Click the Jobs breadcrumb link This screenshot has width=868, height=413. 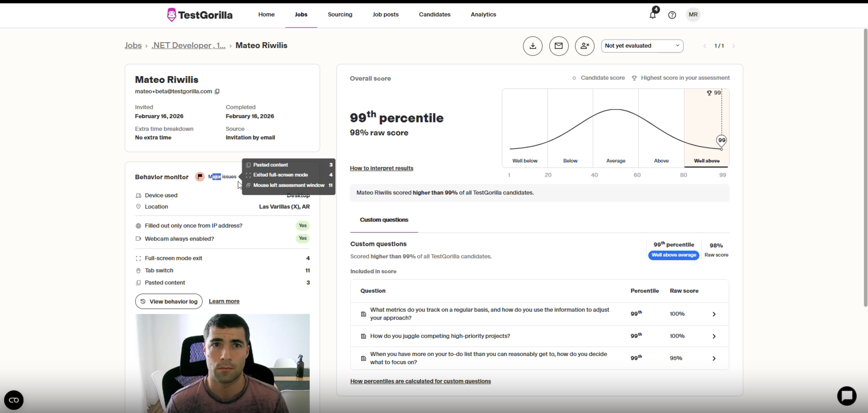pos(133,46)
